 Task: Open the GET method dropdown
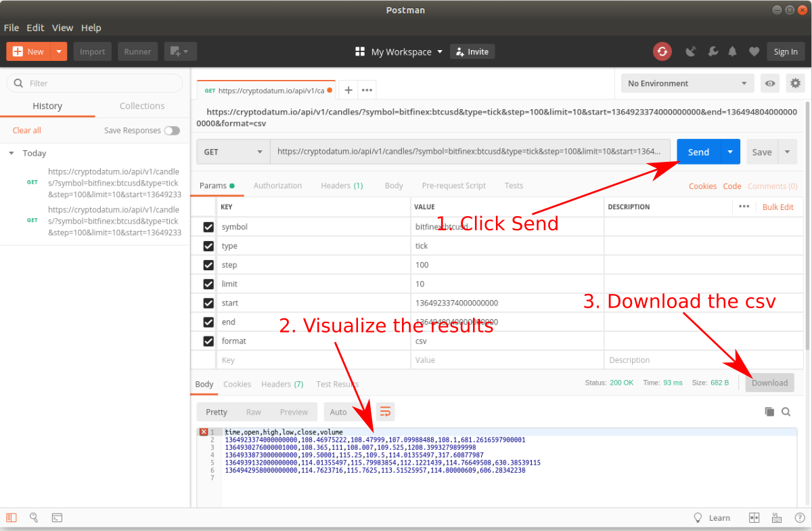point(233,152)
